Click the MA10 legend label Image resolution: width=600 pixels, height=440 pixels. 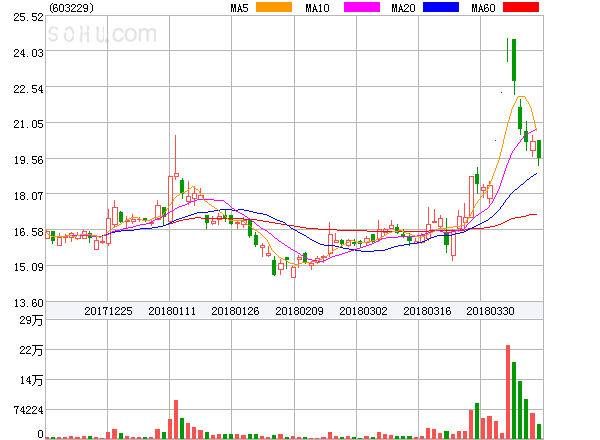click(317, 8)
